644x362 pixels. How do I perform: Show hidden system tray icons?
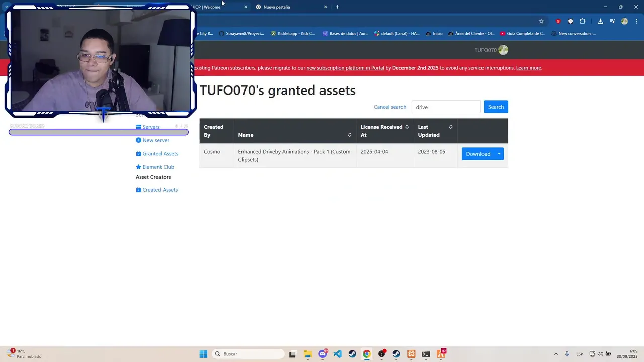555,354
